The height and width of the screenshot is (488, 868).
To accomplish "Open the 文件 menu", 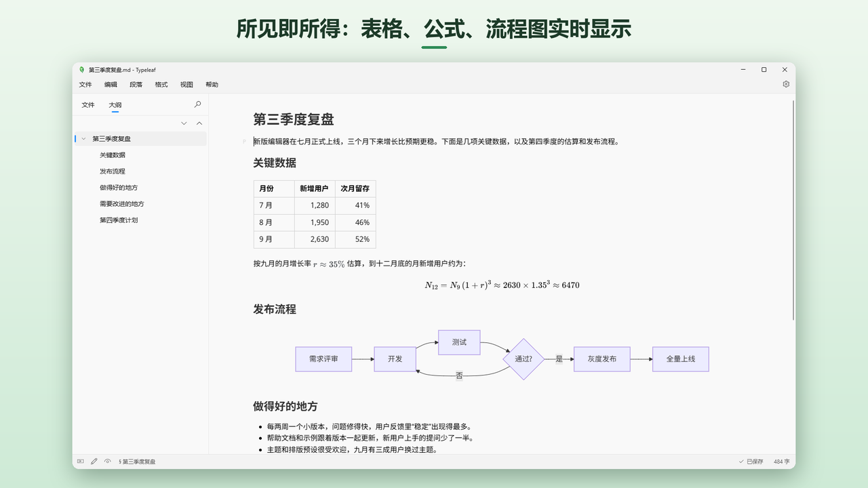I will coord(85,85).
